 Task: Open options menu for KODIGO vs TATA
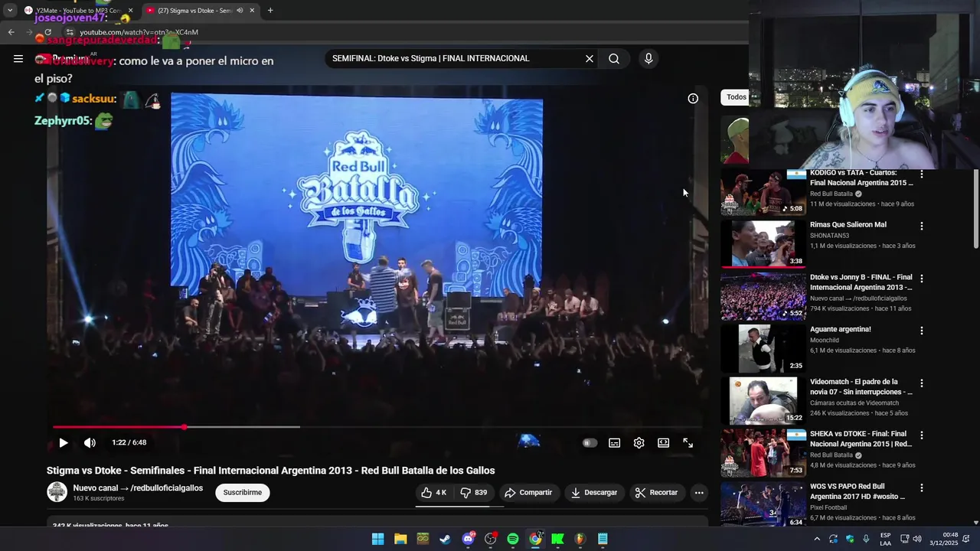pos(922,174)
